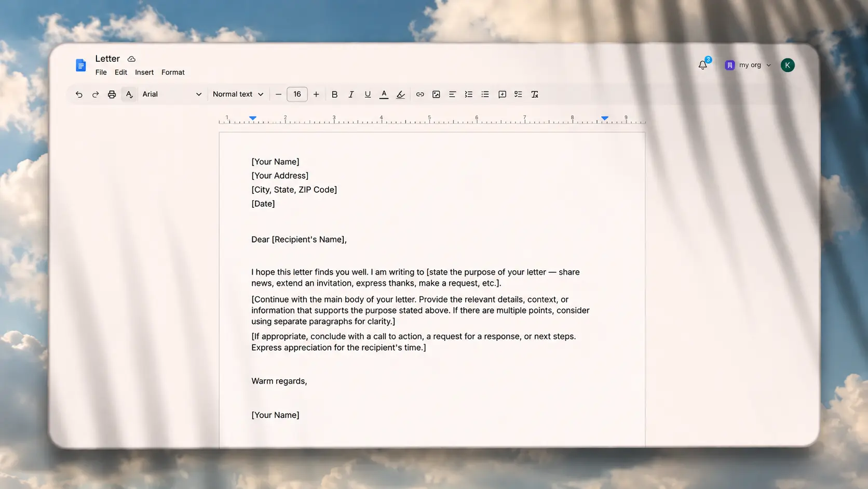Click the '[Continue with the main body' paragraph

pos(421,310)
